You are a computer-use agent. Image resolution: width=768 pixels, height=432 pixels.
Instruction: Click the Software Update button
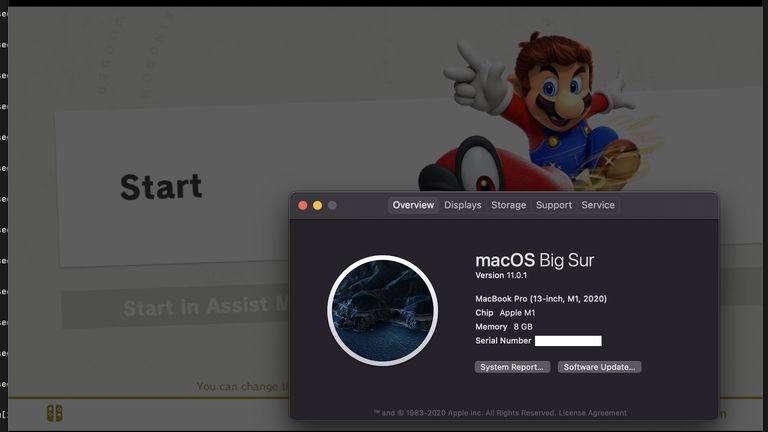coord(599,367)
